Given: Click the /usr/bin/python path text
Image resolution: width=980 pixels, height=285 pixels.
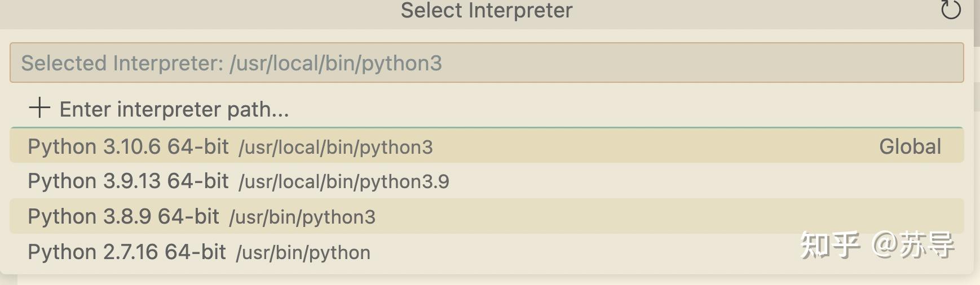Looking at the screenshot, I should coord(303,253).
